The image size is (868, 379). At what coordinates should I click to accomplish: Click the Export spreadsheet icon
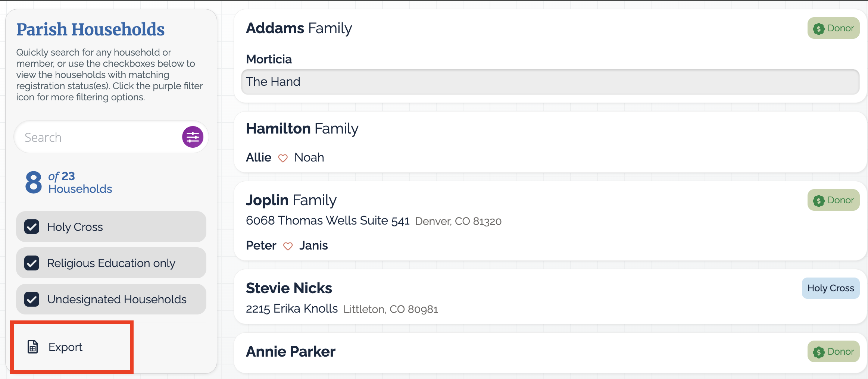[33, 347]
